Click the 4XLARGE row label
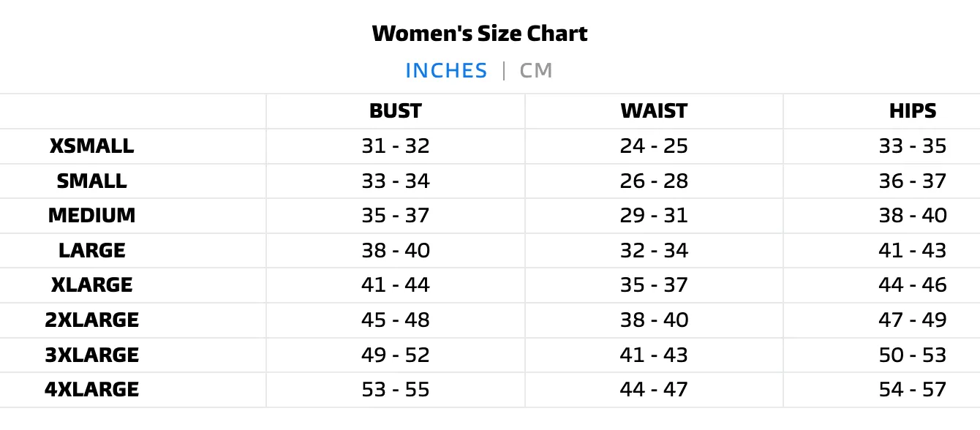 tap(92, 389)
